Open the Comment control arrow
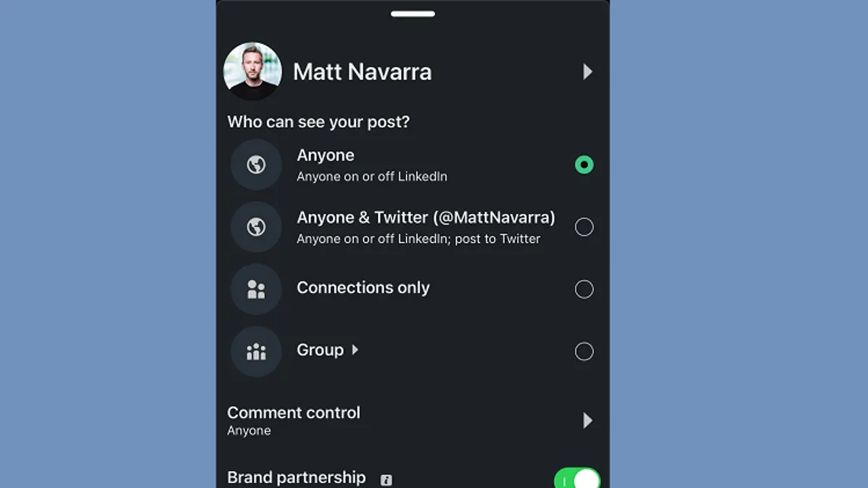The width and height of the screenshot is (868, 488). click(588, 420)
